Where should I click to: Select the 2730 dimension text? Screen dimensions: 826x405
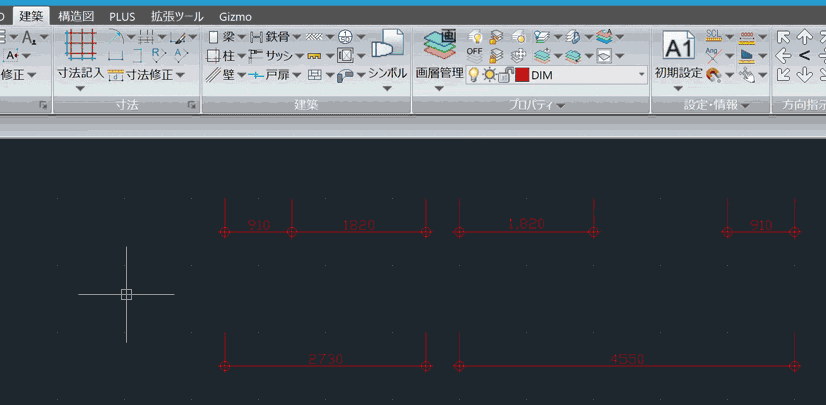326,359
